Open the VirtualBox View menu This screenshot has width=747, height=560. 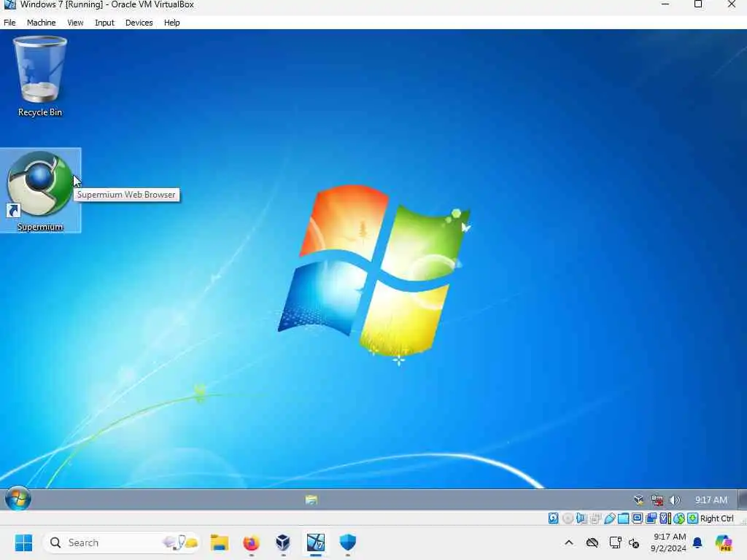[75, 23]
